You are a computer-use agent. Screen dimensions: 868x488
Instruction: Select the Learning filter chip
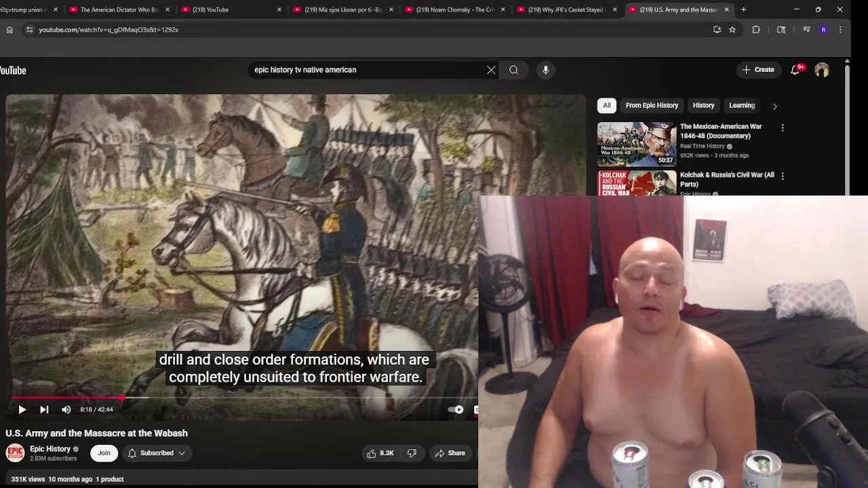(741, 106)
